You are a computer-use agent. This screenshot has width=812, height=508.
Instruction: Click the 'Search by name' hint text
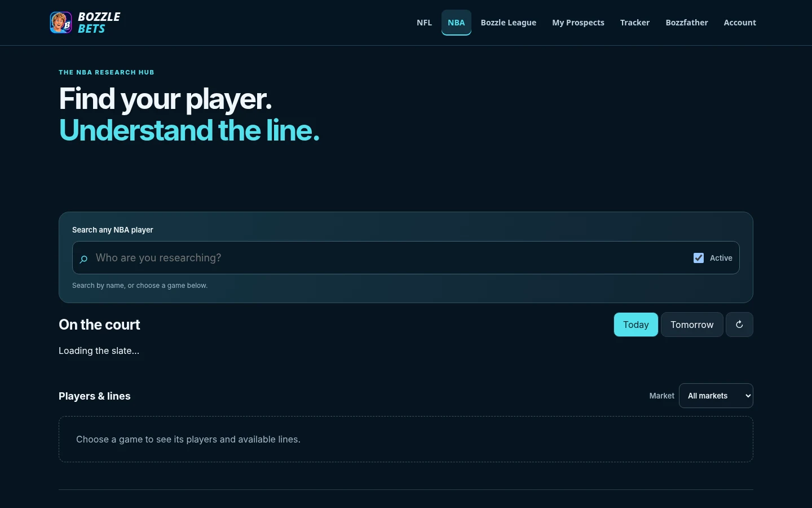click(140, 286)
